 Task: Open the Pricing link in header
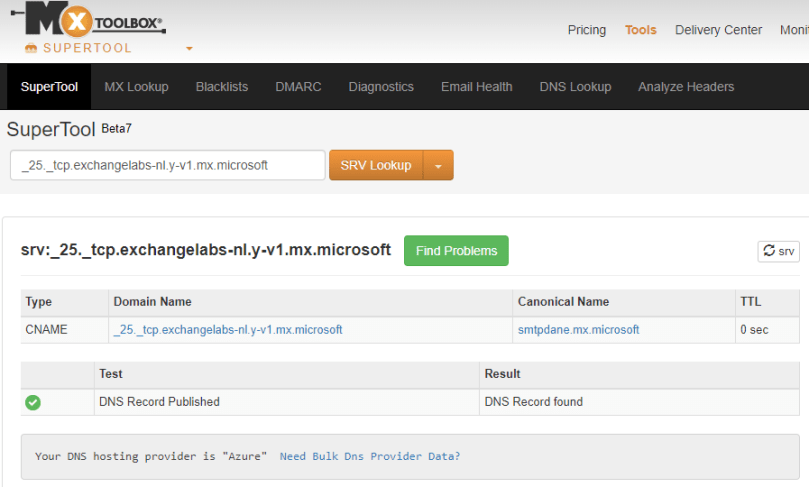pos(586,30)
